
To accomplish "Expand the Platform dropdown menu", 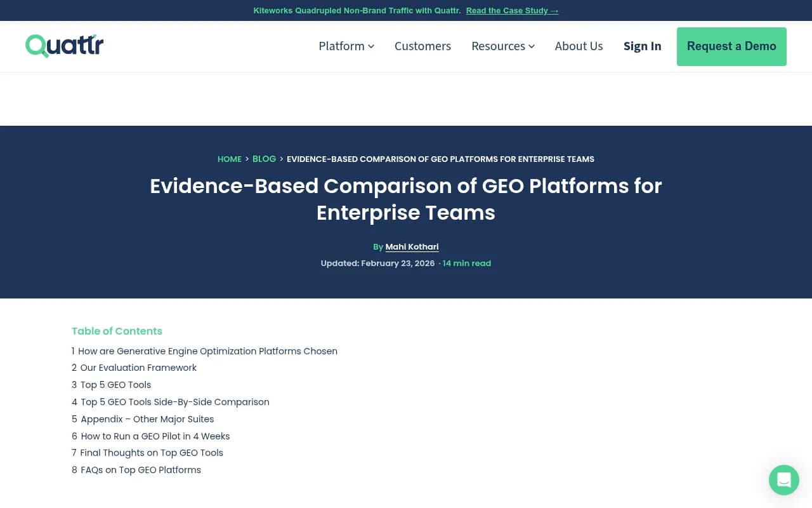I will (x=346, y=46).
